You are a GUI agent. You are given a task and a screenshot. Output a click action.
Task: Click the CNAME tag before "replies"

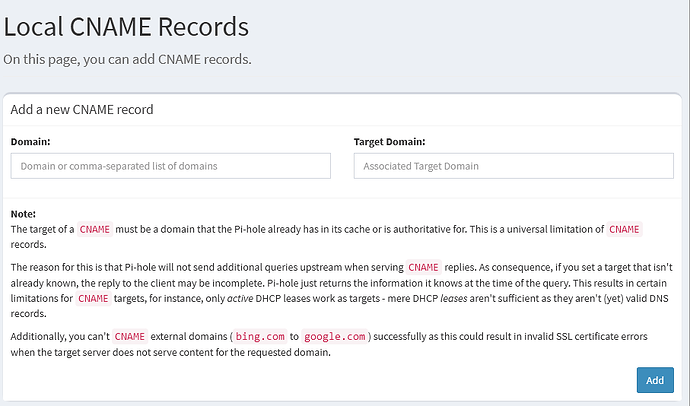(x=422, y=267)
